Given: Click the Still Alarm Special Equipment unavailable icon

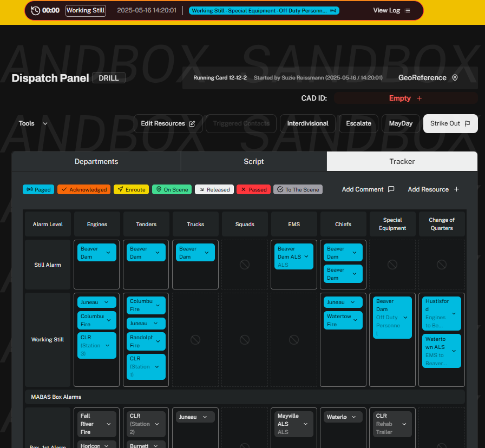Looking at the screenshot, I should (392, 265).
